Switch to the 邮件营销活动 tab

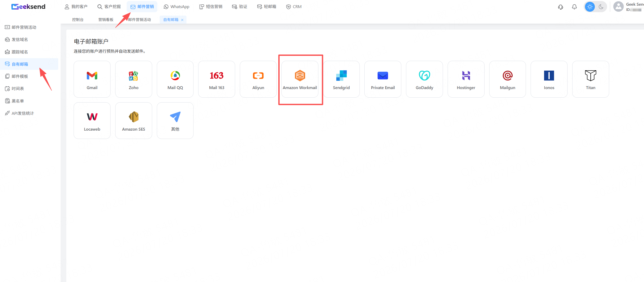click(x=139, y=20)
